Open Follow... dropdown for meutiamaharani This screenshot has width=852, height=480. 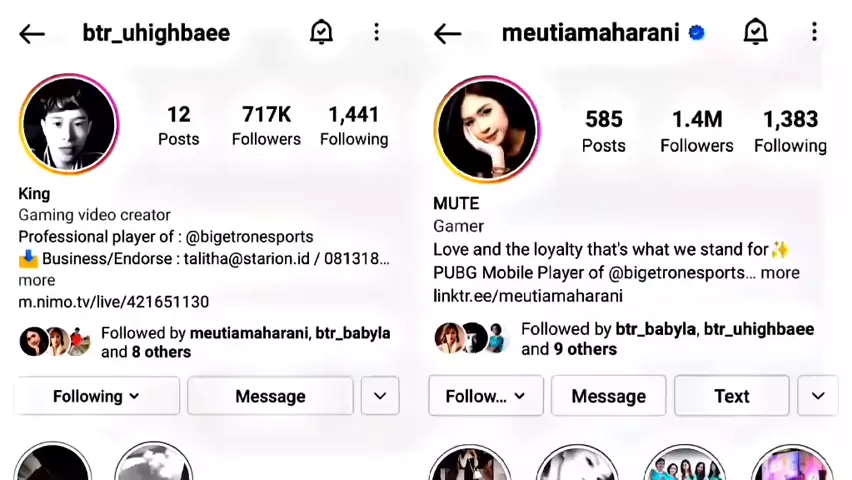click(x=486, y=396)
